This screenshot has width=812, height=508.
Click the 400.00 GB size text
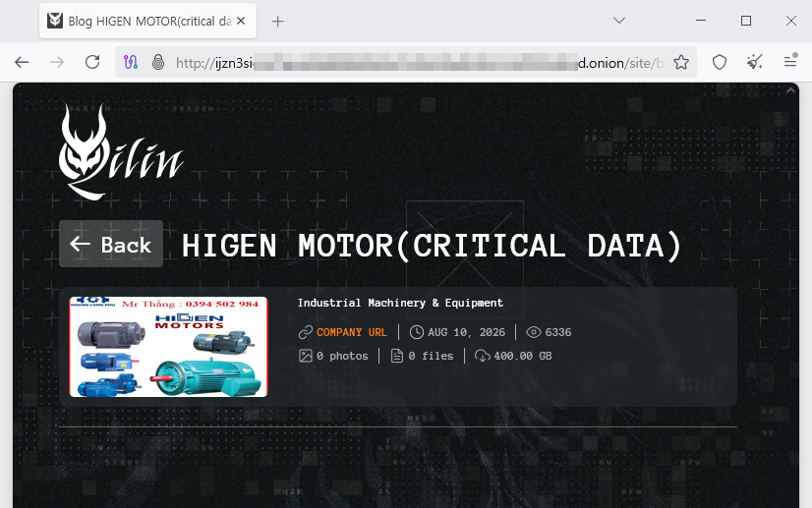pyautogui.click(x=523, y=357)
